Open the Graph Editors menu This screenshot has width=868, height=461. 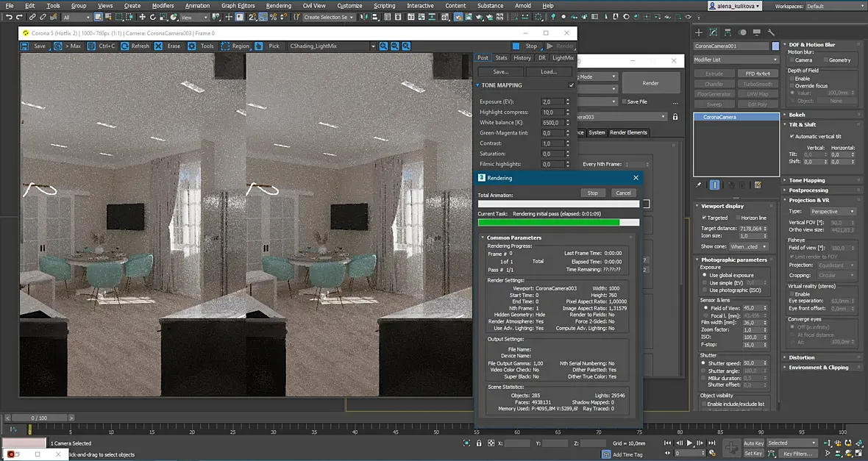point(238,6)
